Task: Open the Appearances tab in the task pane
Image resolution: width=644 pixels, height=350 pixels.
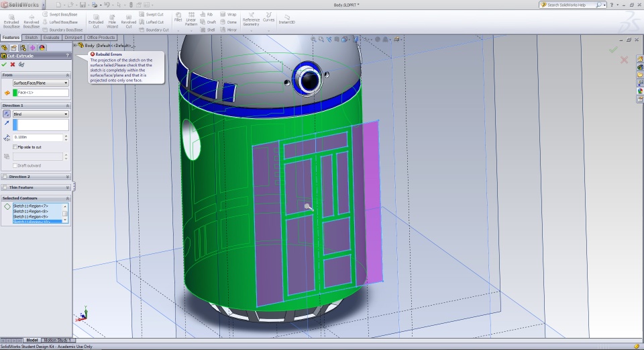Action: [640, 91]
